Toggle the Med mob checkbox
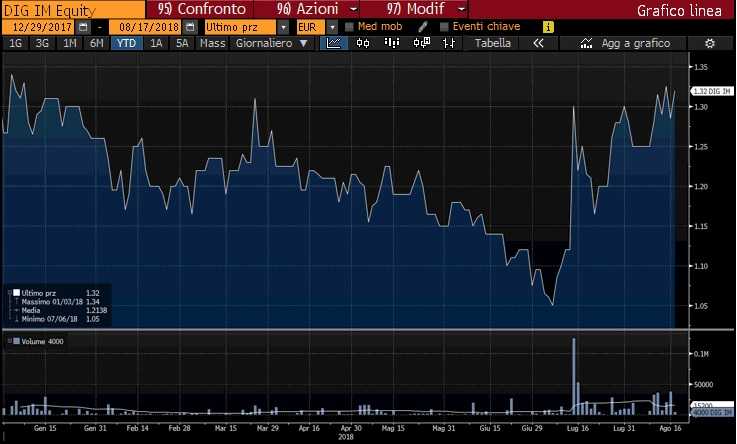The height and width of the screenshot is (444, 737). tap(349, 27)
